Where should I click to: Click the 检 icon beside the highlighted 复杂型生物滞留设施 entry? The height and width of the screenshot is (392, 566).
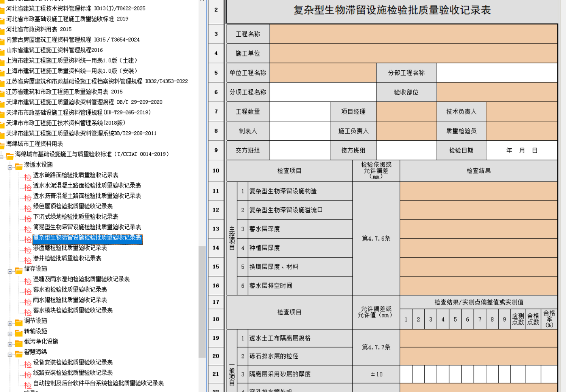click(x=28, y=239)
